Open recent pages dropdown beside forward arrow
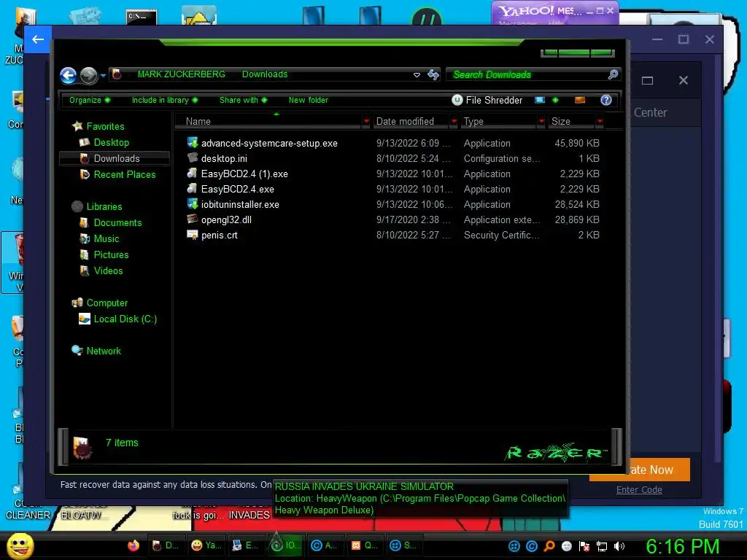Viewport: 747px width, 560px height. coord(103,75)
